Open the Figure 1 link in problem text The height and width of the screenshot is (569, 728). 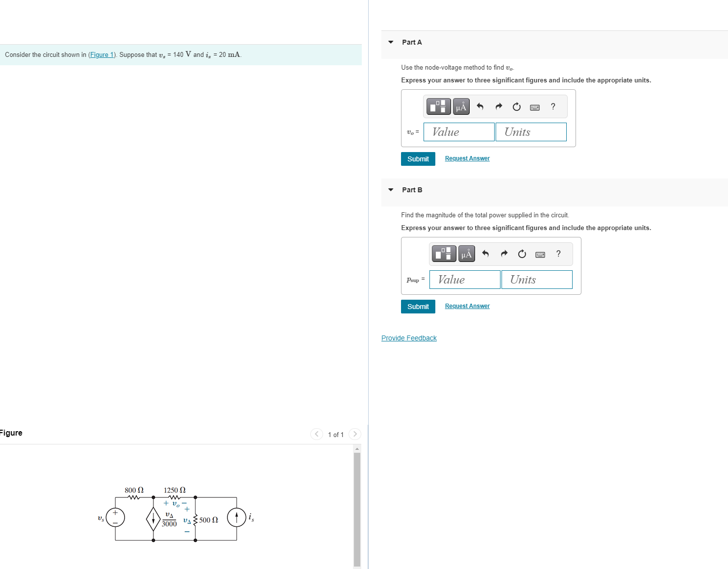tap(101, 54)
